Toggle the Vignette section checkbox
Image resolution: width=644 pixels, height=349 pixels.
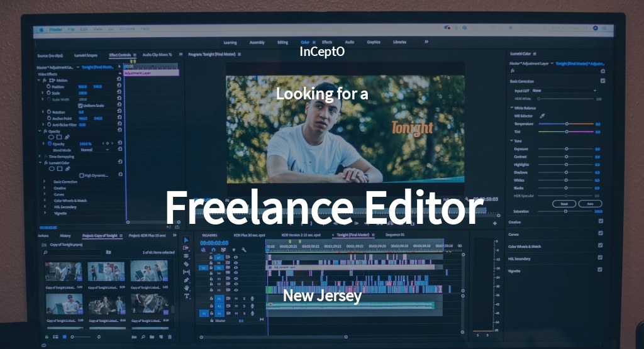[x=601, y=270]
